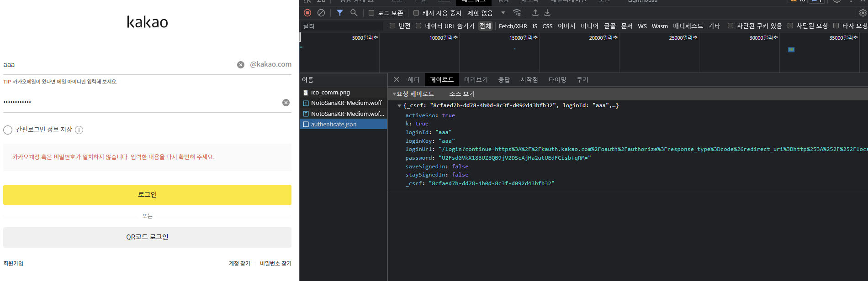This screenshot has width=868, height=281.
Task: Import a HAR file with upload arrow
Action: (x=535, y=13)
